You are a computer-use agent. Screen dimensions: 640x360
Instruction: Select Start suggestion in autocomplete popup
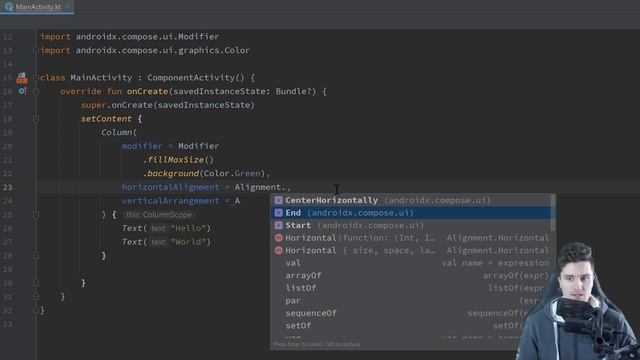(x=411, y=225)
